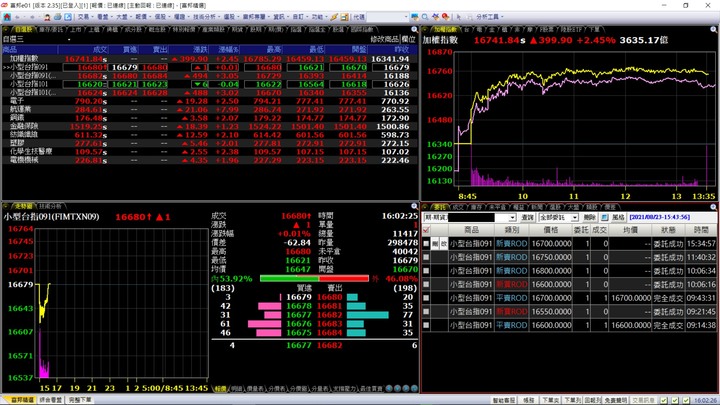The height and width of the screenshot is (405, 720).
Task: Toggle the select-all checkbox in orders header
Action: point(426,230)
